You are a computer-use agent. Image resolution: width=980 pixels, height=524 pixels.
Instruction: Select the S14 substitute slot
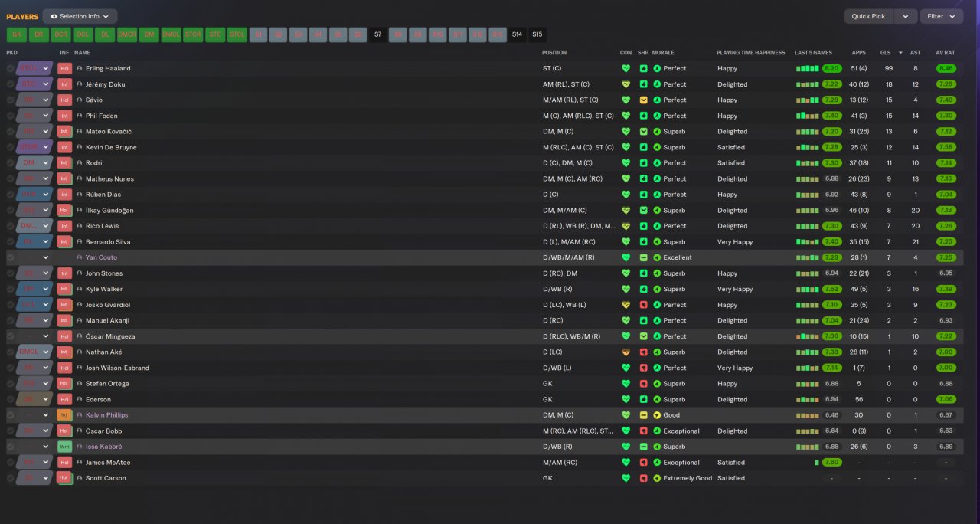(517, 34)
